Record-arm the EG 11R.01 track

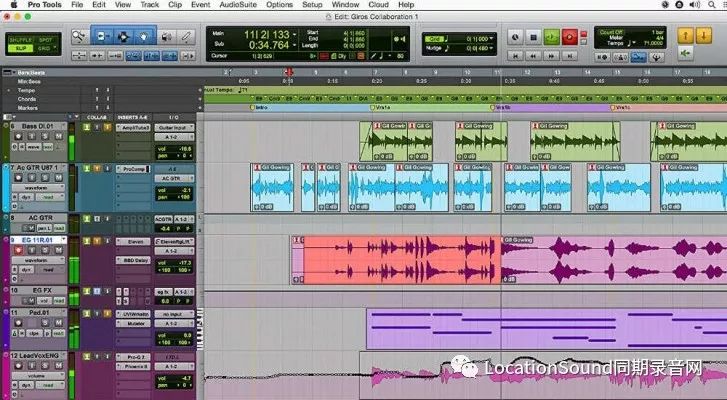[18, 250]
